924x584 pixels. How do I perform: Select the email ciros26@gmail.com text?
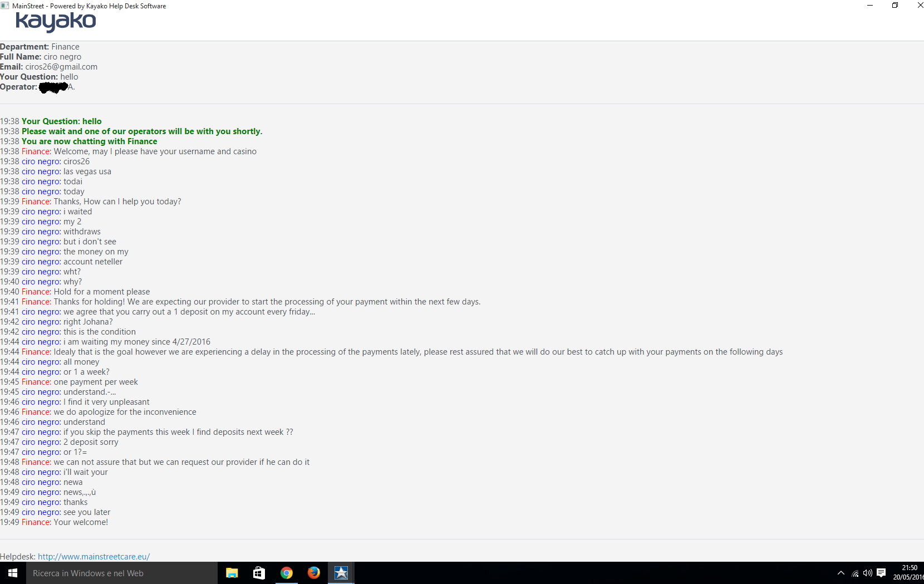pos(61,67)
